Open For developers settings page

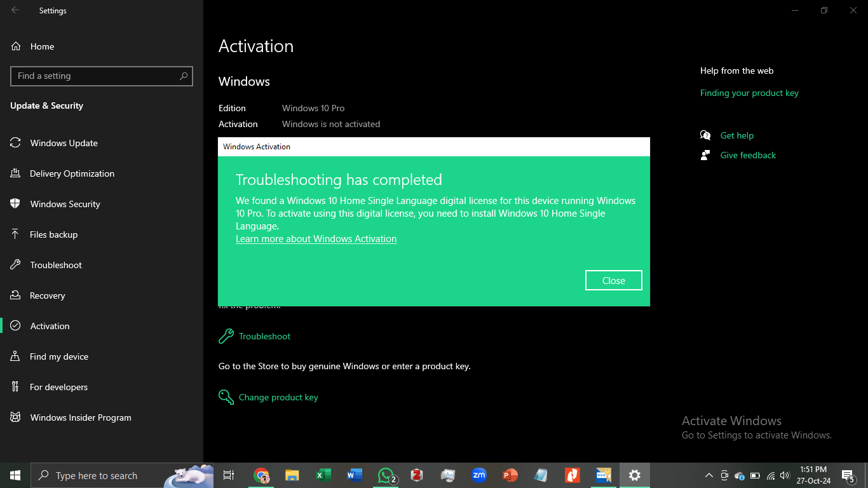102,387
